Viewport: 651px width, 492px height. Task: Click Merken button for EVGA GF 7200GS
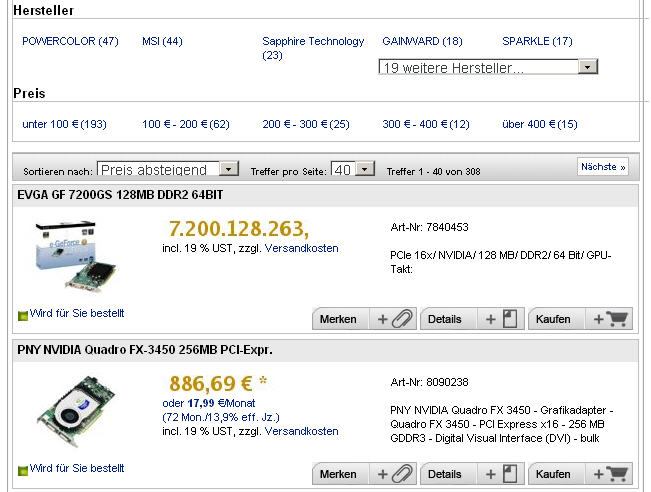364,319
